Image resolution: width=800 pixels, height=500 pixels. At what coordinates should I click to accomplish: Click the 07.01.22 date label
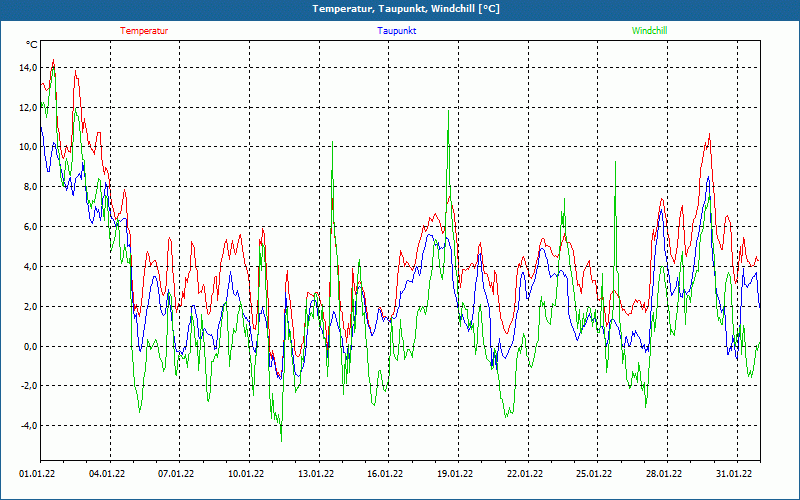[176, 474]
